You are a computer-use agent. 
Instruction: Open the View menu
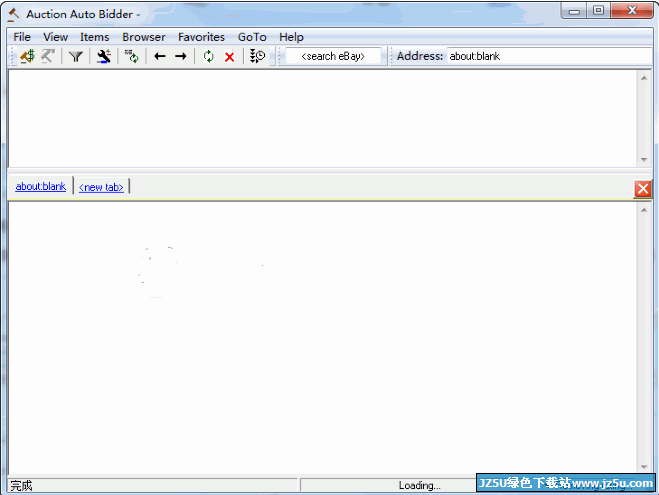click(x=55, y=37)
